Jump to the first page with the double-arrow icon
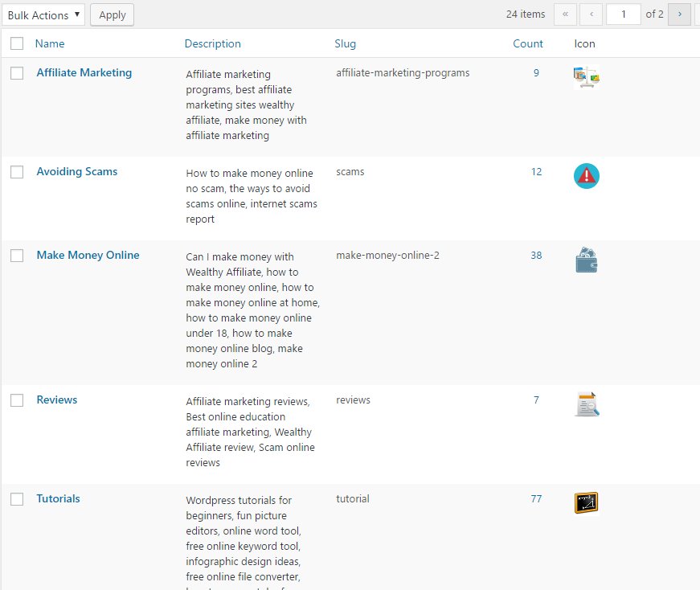 tap(565, 14)
